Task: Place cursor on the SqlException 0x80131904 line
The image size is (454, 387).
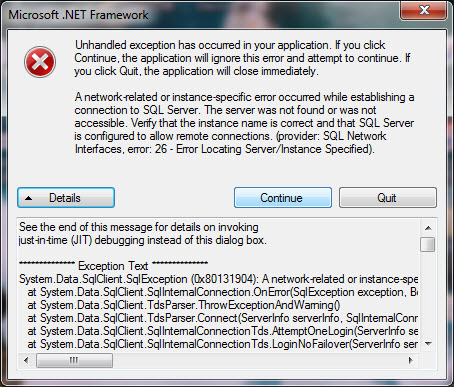Action: point(218,279)
